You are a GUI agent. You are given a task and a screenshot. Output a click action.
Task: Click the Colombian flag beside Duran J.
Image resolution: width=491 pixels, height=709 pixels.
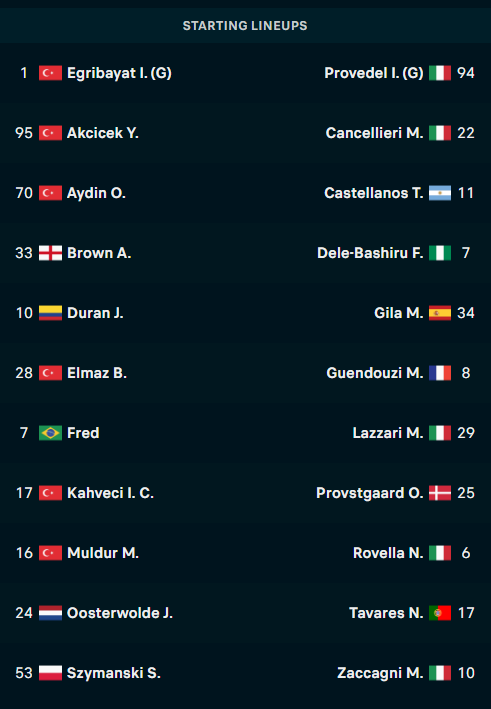click(50, 313)
